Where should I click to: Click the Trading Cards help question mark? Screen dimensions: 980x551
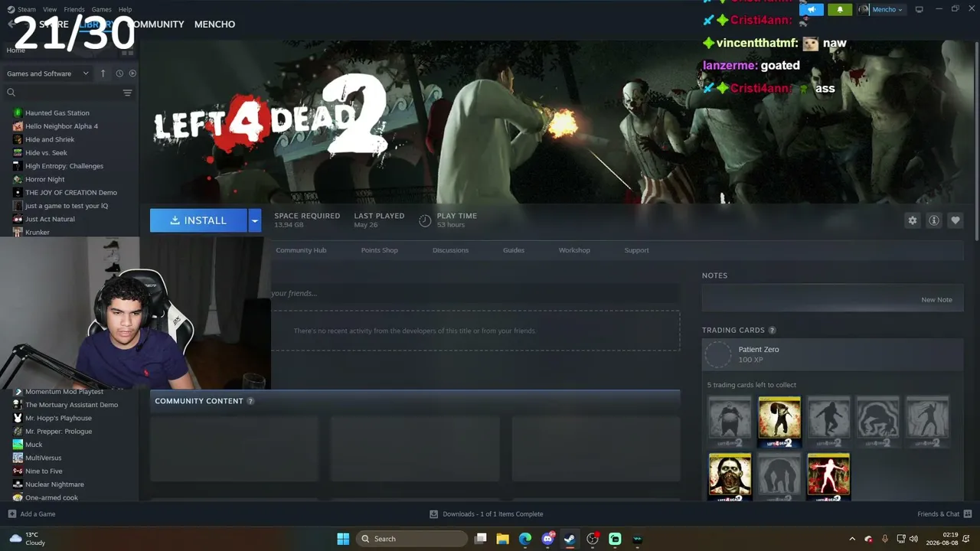(x=772, y=331)
